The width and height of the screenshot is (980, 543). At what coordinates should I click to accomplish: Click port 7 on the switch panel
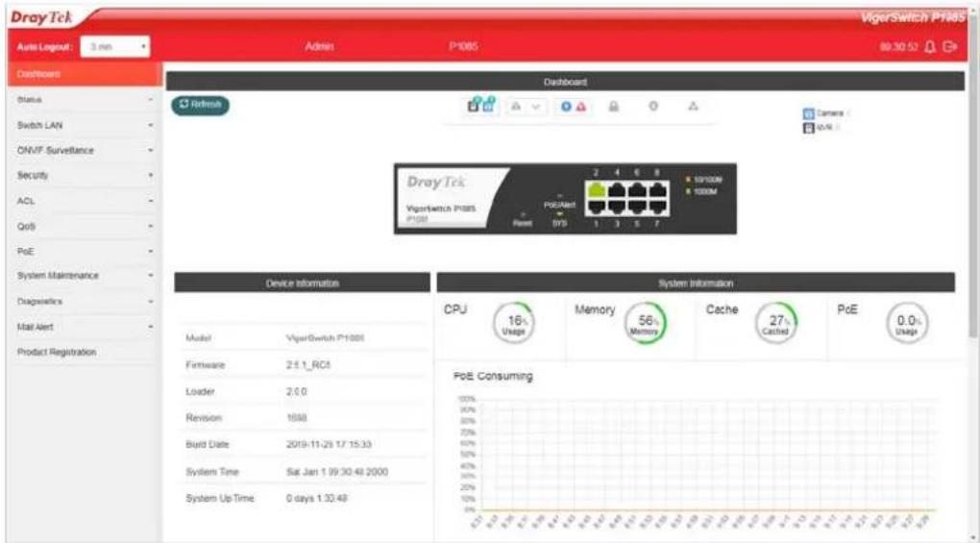[x=657, y=207]
